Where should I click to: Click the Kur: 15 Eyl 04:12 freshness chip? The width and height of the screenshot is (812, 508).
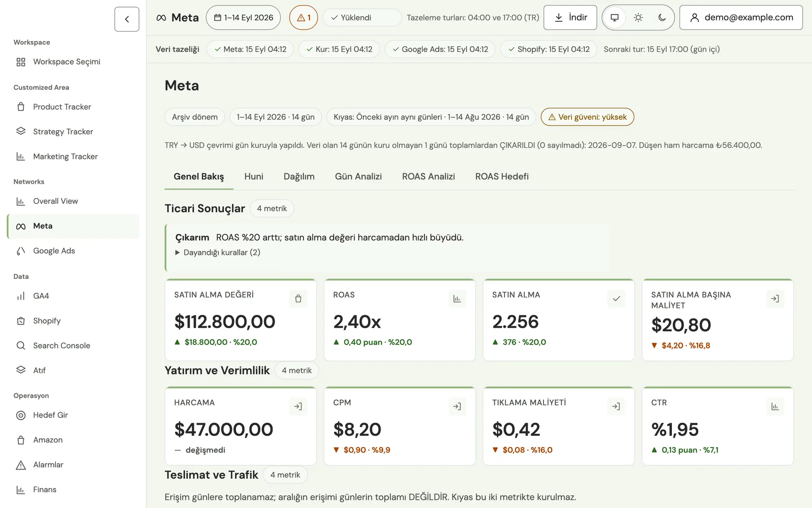[x=339, y=49]
